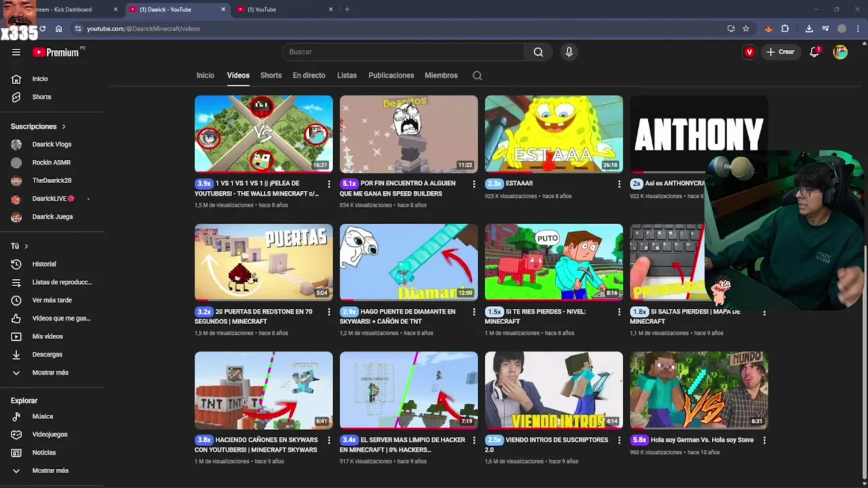Open SpongeBob ESTAAA thumbnail

click(x=553, y=134)
